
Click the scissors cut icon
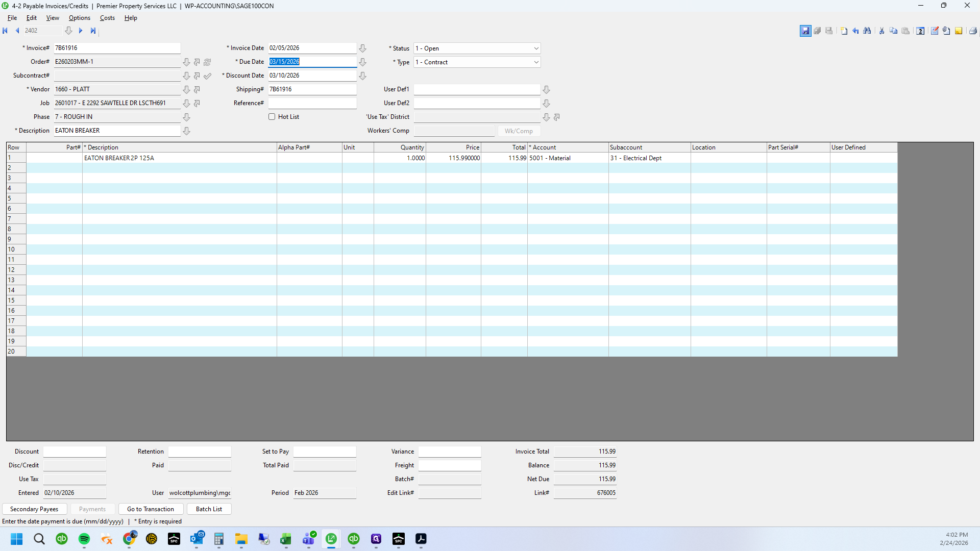(881, 31)
